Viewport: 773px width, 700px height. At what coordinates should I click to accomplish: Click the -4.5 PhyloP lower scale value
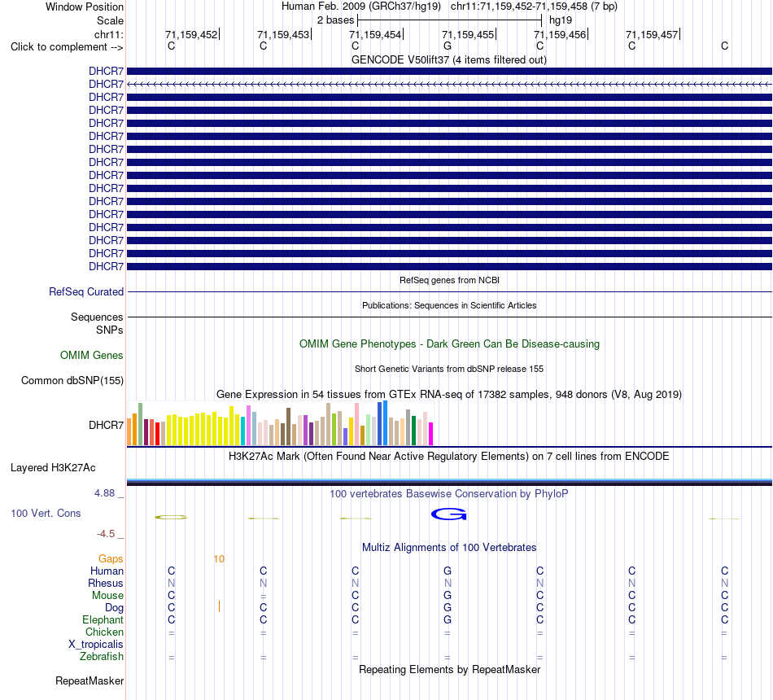(x=106, y=534)
